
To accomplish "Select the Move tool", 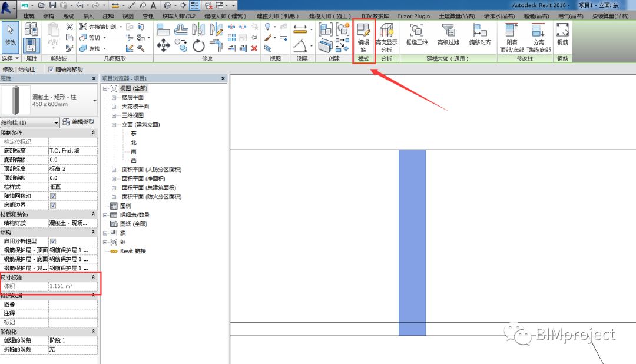I will point(163,45).
